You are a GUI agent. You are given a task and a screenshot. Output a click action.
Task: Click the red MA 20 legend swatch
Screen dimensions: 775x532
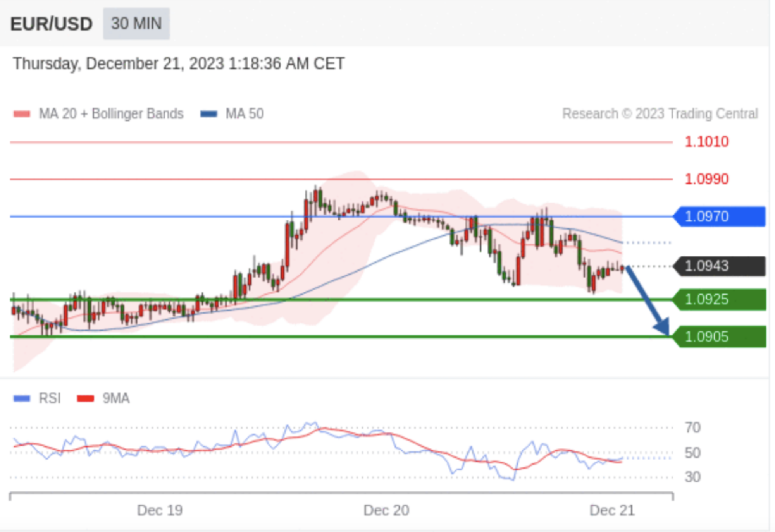pos(22,114)
